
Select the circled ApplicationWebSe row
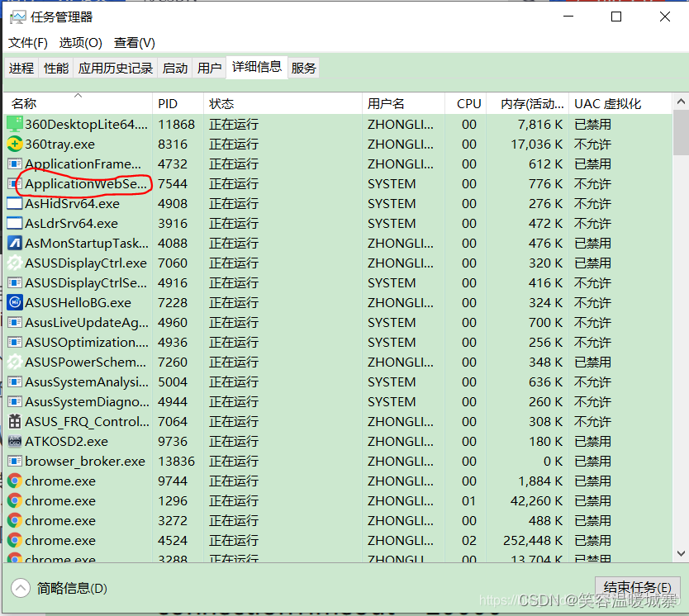tap(83, 183)
